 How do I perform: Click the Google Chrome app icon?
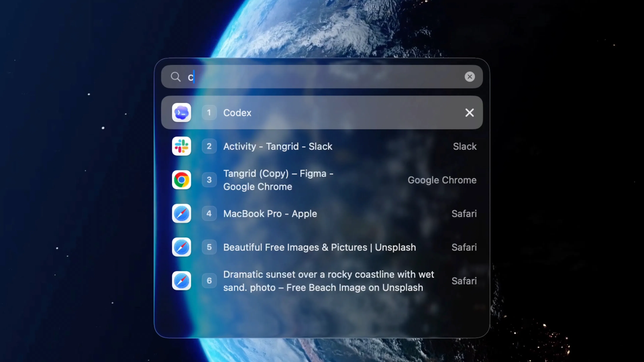point(181,180)
